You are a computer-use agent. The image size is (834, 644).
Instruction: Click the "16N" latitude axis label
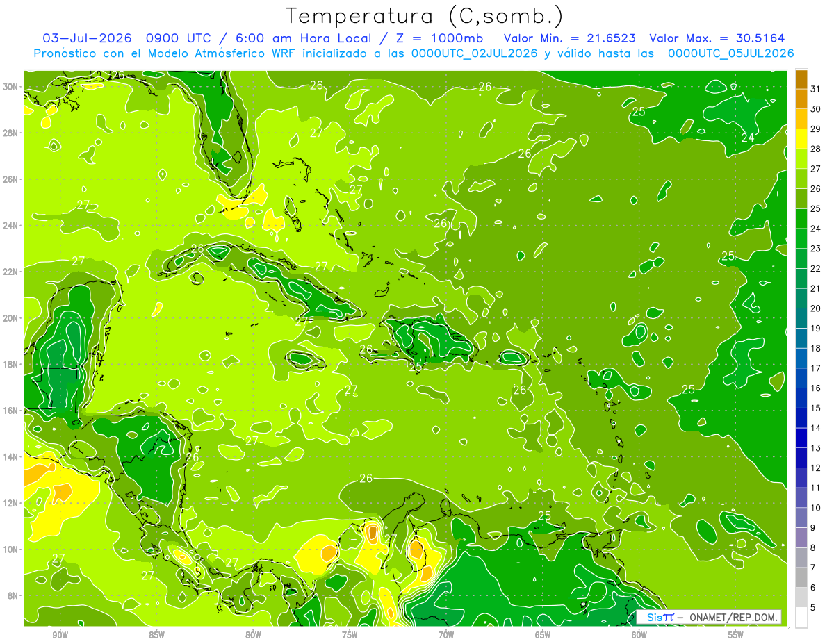click(x=12, y=411)
